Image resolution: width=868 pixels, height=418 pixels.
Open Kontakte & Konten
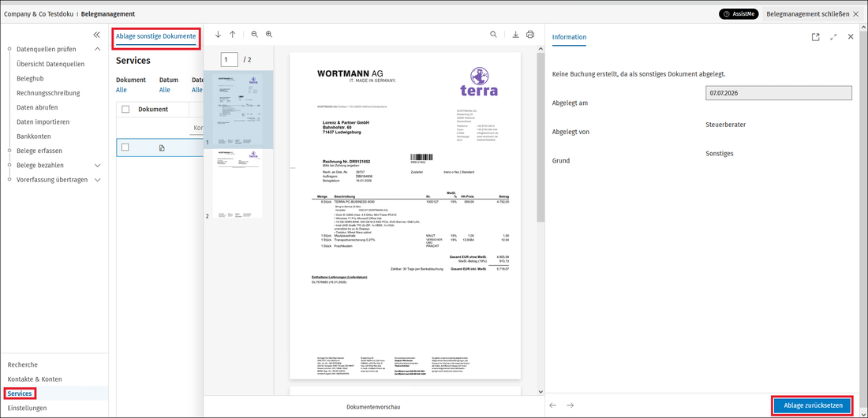click(34, 379)
